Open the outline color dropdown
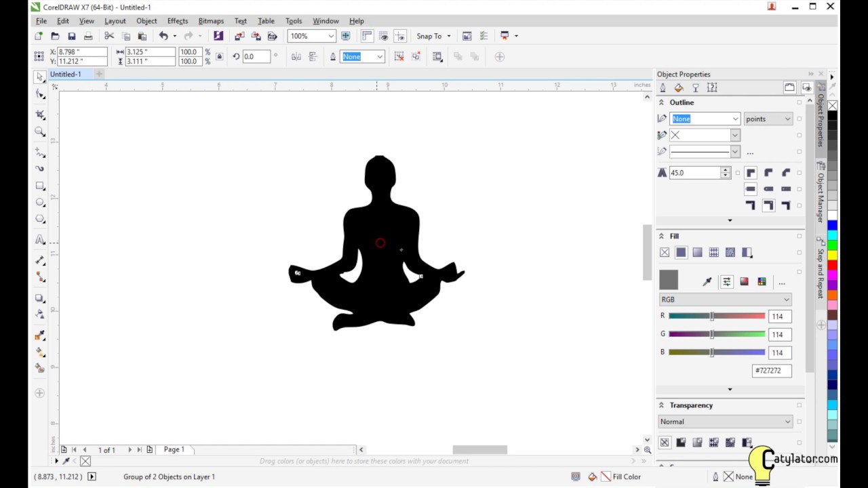The image size is (868, 488). pos(735,136)
